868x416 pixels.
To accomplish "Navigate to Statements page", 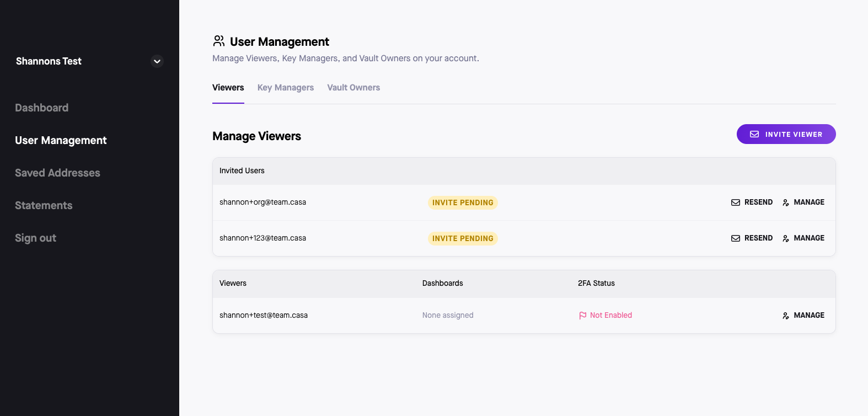I will point(44,205).
